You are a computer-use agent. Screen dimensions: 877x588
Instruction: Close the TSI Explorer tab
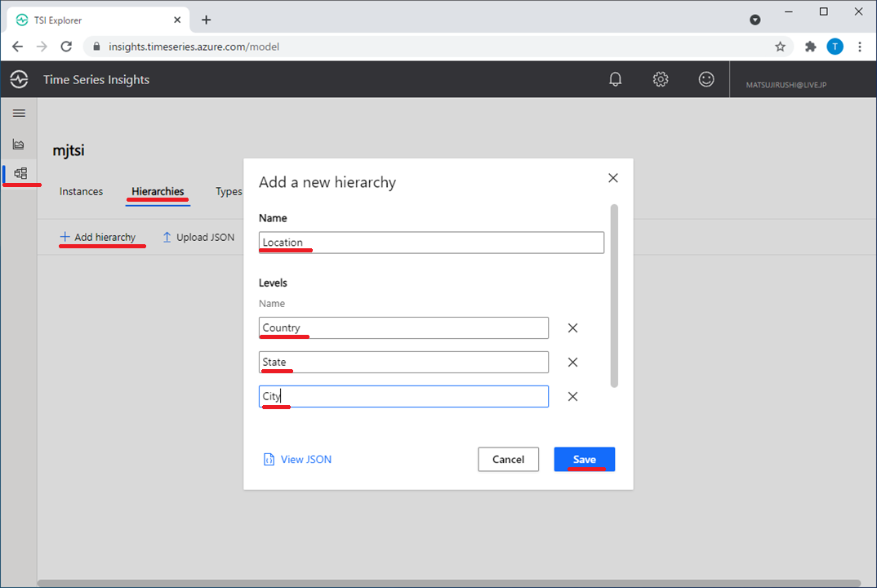tap(177, 20)
